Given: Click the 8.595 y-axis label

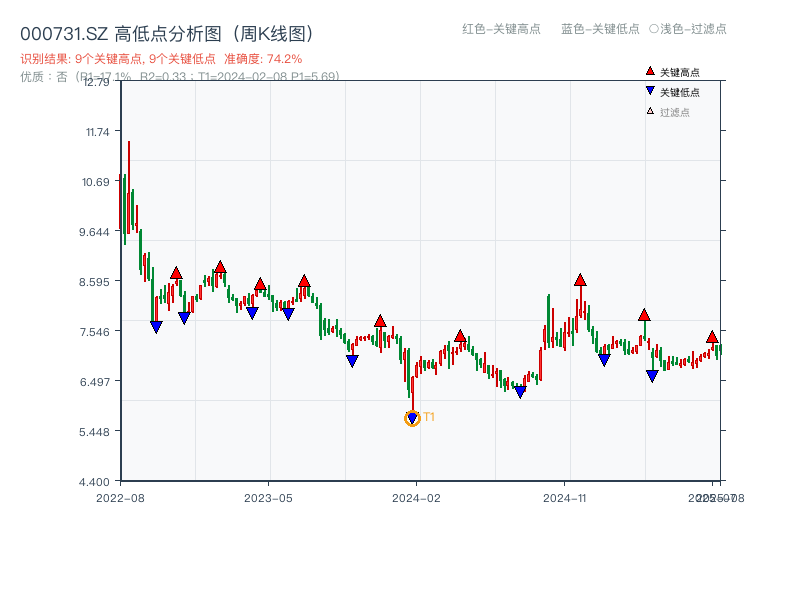Looking at the screenshot, I should (94, 282).
